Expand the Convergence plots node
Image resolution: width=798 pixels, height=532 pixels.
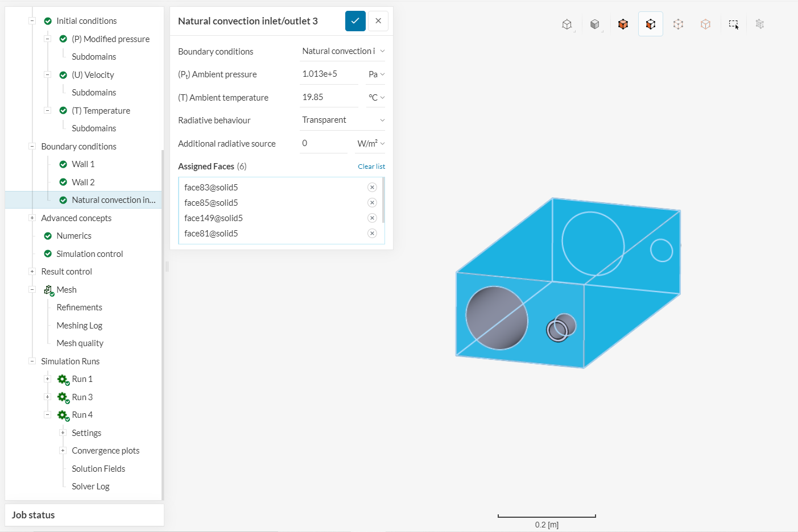pyautogui.click(x=63, y=451)
